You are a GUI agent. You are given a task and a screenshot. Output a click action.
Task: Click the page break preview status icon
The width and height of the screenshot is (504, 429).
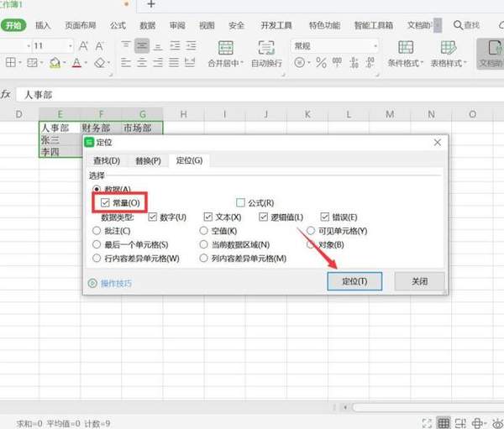460,423
